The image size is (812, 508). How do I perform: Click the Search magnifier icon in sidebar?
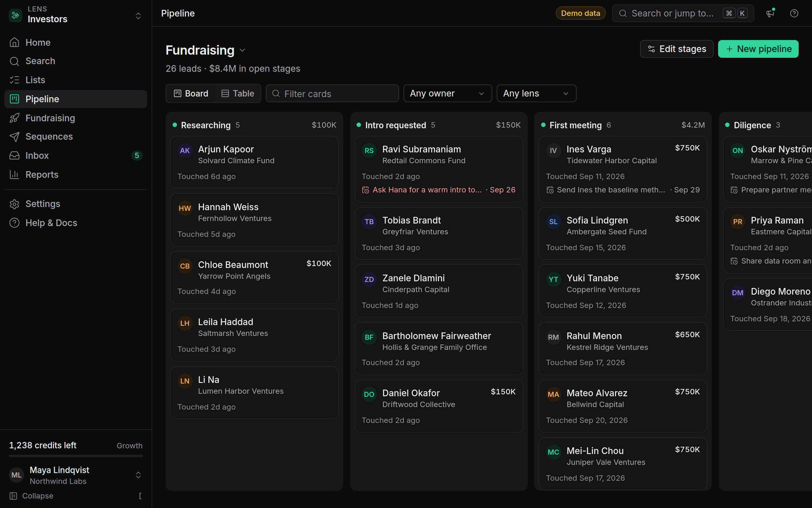tap(14, 61)
